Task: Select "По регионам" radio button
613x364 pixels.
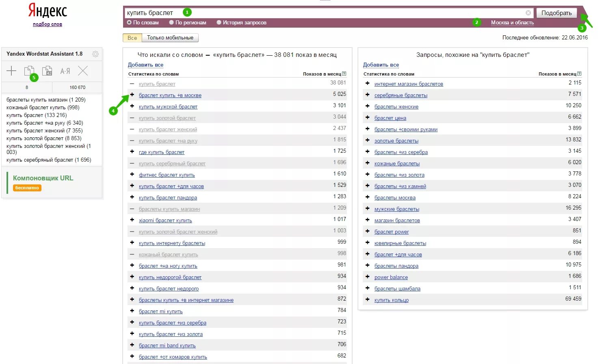Action: tap(171, 23)
